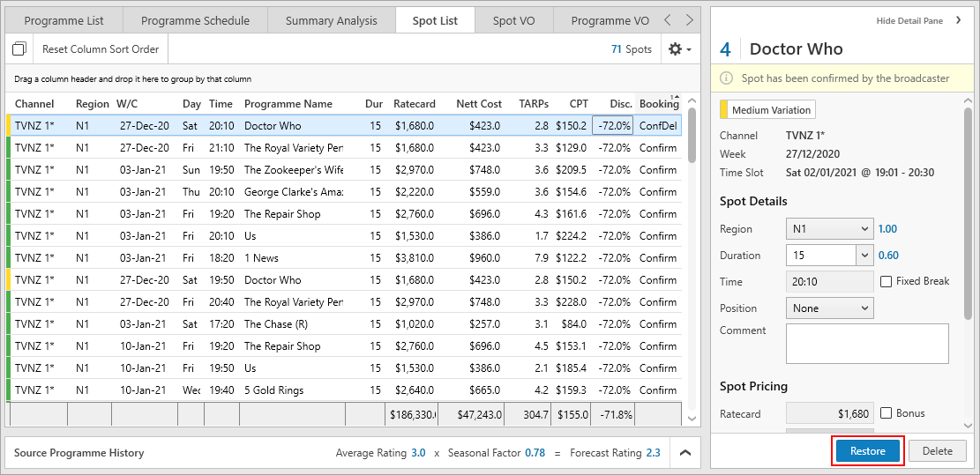Viewport: 980px width, 475px height.
Task: Click the Delete button
Action: pos(938,451)
